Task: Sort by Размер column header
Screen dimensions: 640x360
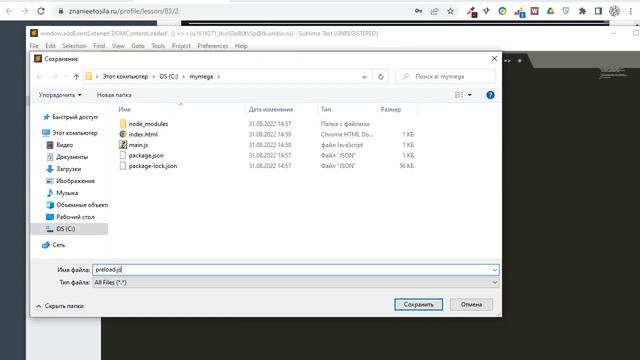Action: pos(391,109)
